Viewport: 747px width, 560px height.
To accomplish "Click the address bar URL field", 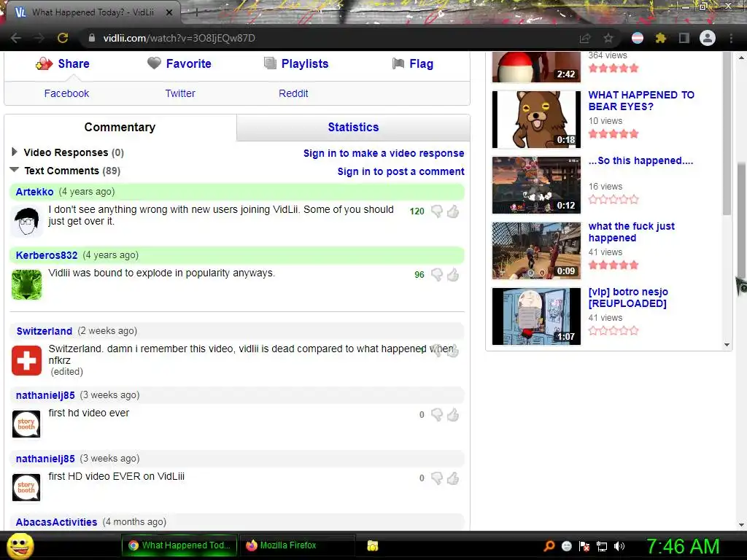I will point(329,38).
